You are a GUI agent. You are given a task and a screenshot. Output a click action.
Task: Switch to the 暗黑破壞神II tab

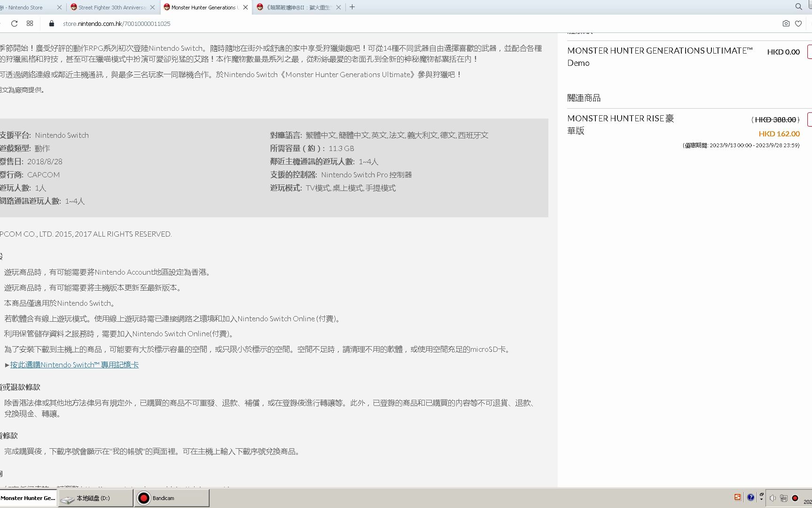[296, 7]
